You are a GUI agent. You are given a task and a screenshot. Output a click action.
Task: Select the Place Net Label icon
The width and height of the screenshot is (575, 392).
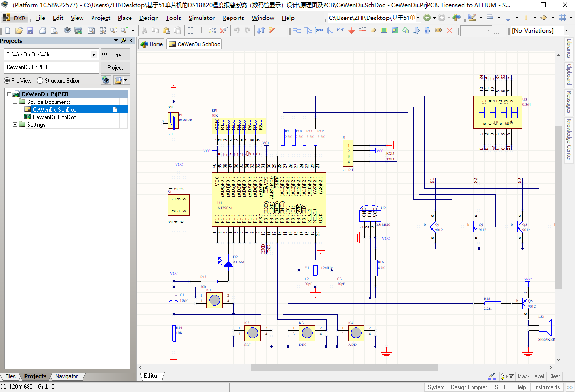click(340, 30)
